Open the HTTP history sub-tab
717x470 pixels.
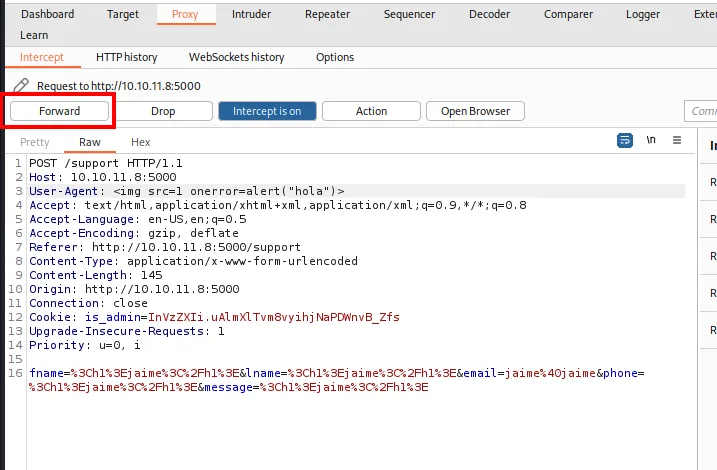[x=127, y=57]
